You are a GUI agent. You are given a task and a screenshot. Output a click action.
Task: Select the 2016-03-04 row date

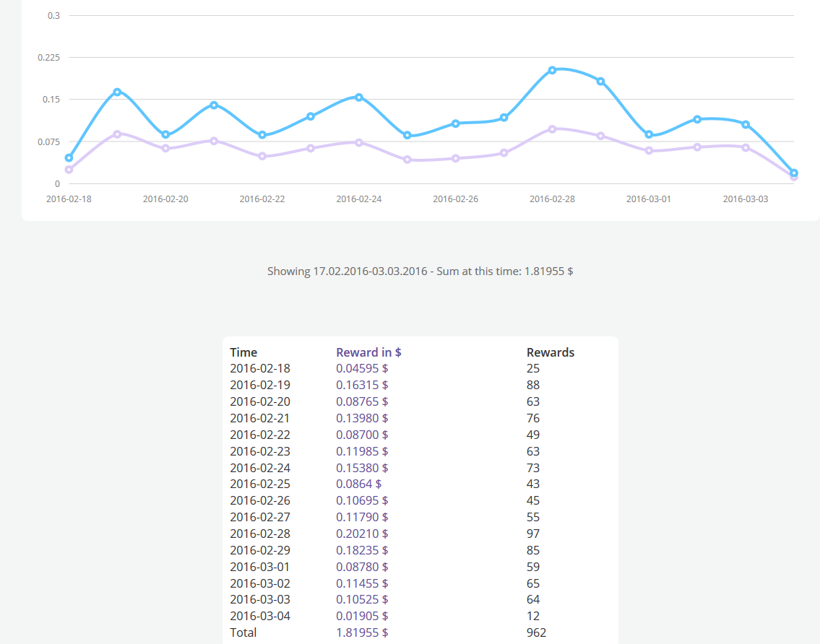click(260, 616)
